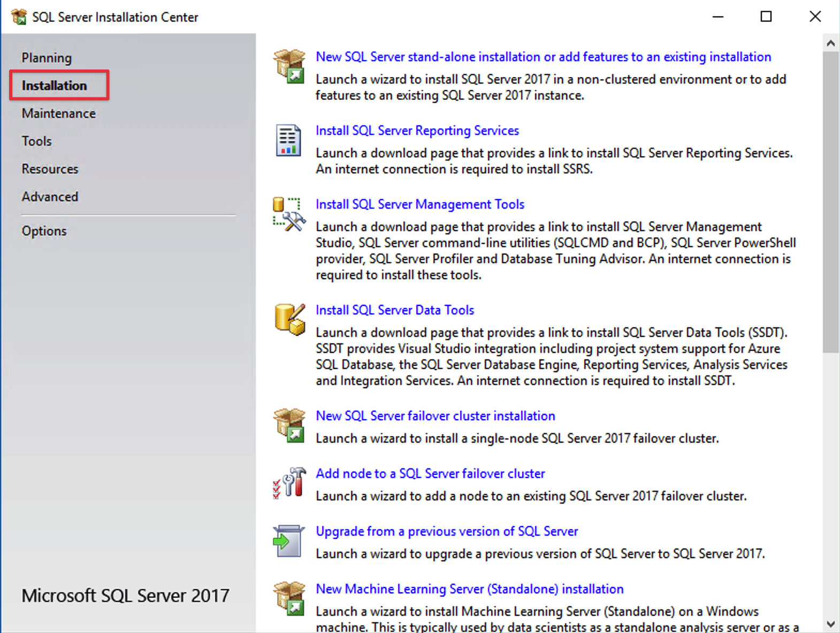Click the scroll down arrow
The width and height of the screenshot is (840, 633).
[830, 624]
